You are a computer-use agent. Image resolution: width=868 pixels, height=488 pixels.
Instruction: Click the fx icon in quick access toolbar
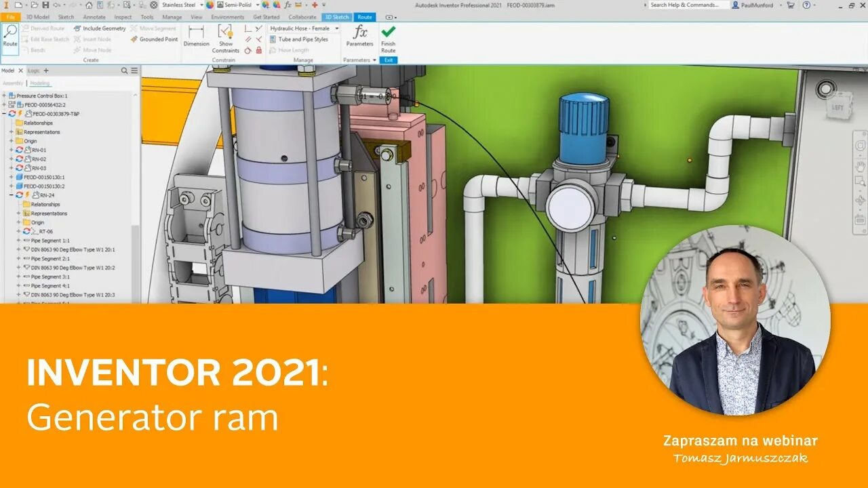tap(288, 5)
